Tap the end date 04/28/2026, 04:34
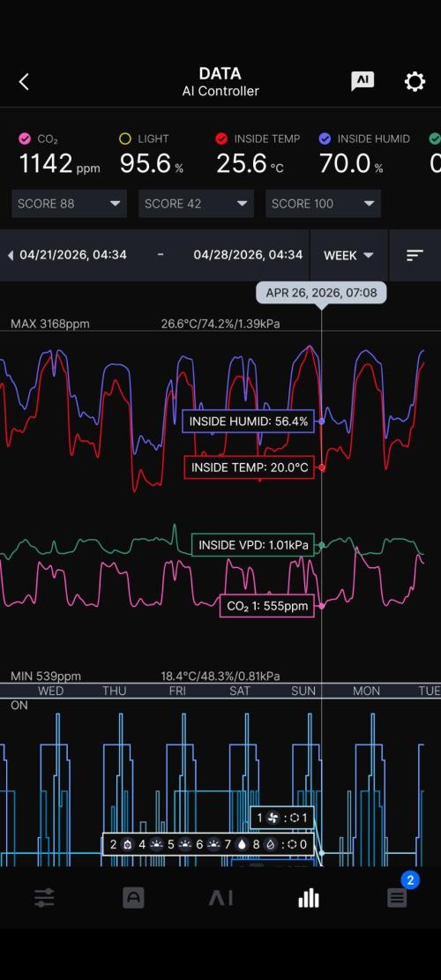The image size is (441, 980). tap(248, 255)
